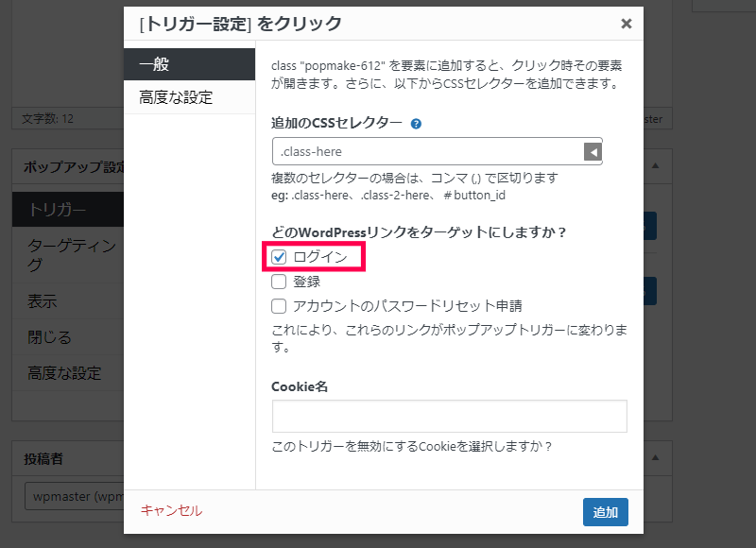
Task: Click the 文字数: 12 word count text
Action: click(x=48, y=118)
